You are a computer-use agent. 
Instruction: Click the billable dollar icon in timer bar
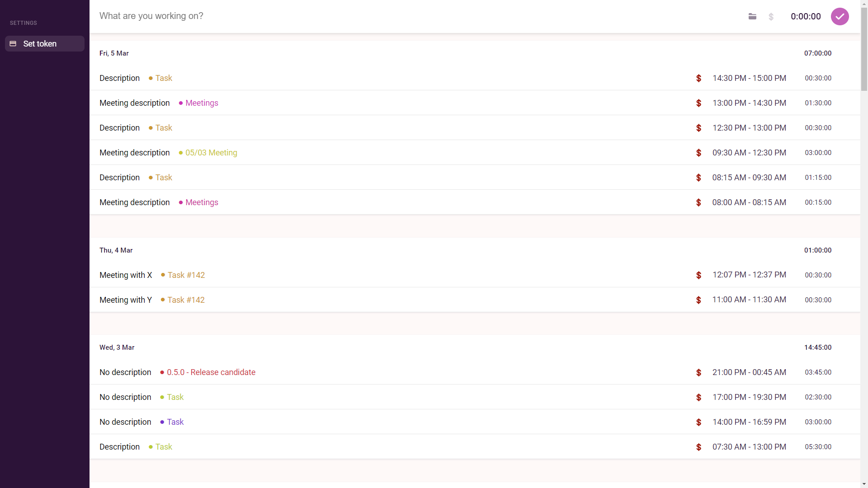(771, 16)
